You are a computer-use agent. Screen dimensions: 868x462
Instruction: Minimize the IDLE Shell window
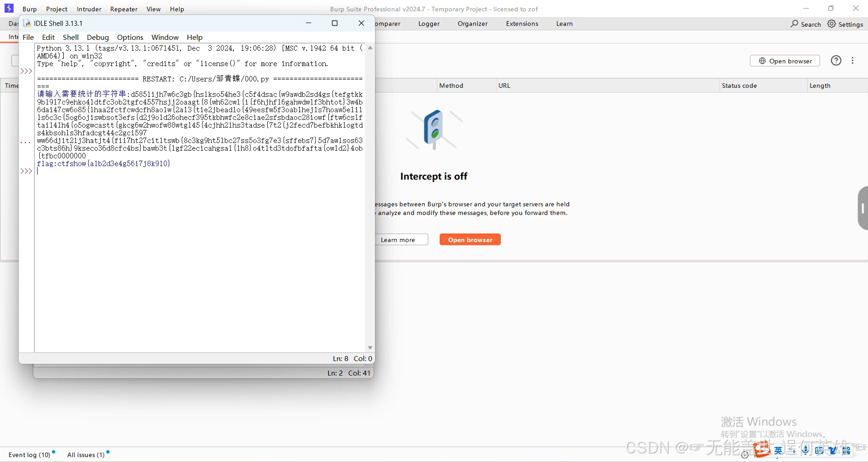pyautogui.click(x=308, y=23)
